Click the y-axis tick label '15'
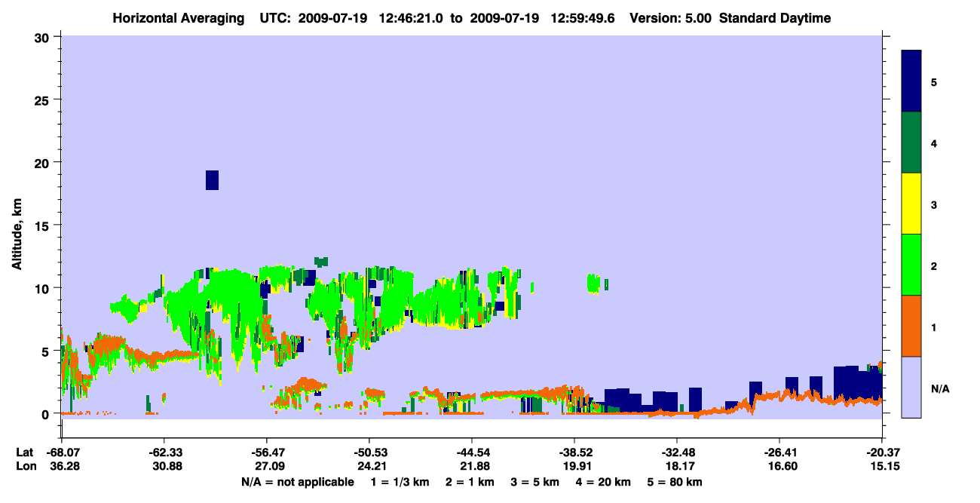 44,225
